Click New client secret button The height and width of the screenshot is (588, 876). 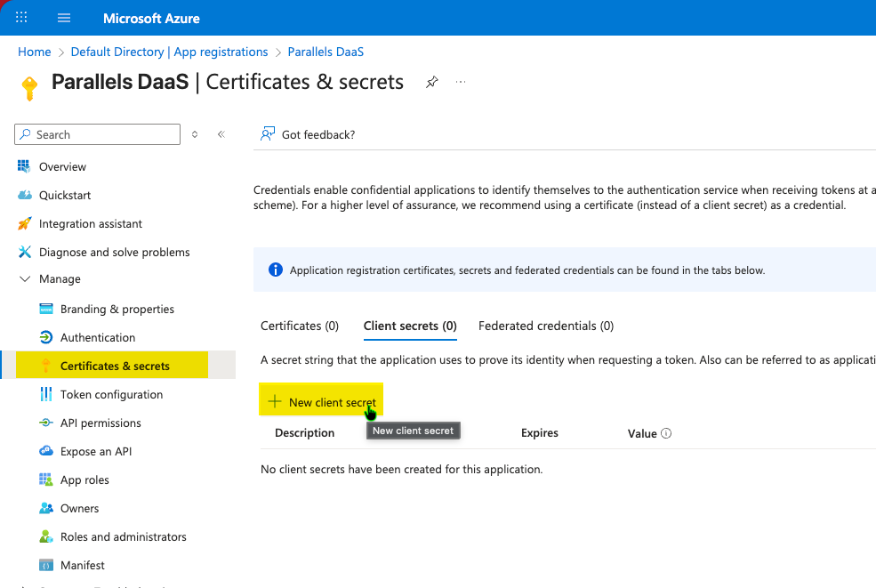coord(322,402)
